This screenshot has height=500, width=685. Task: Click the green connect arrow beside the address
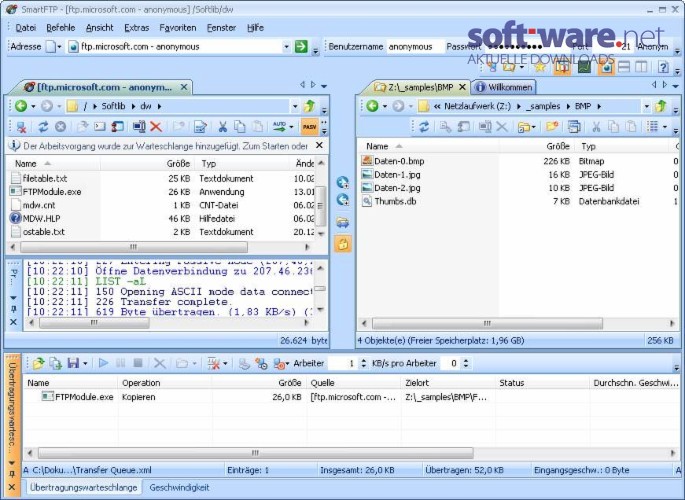301,46
